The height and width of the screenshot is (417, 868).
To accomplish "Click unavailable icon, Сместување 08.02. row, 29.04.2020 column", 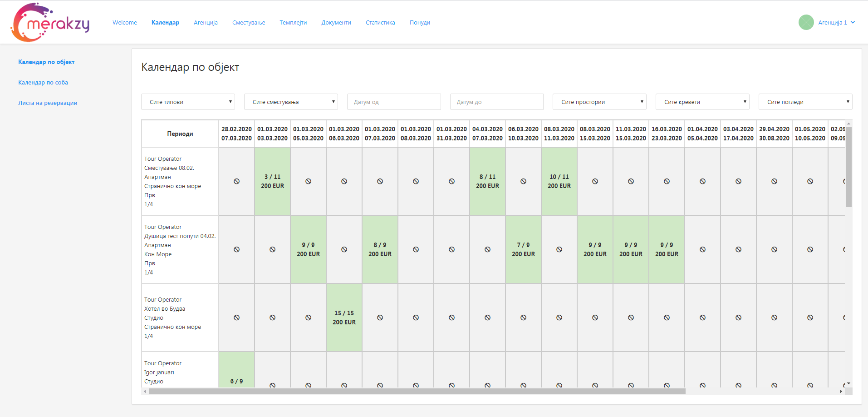I will coord(774,181).
